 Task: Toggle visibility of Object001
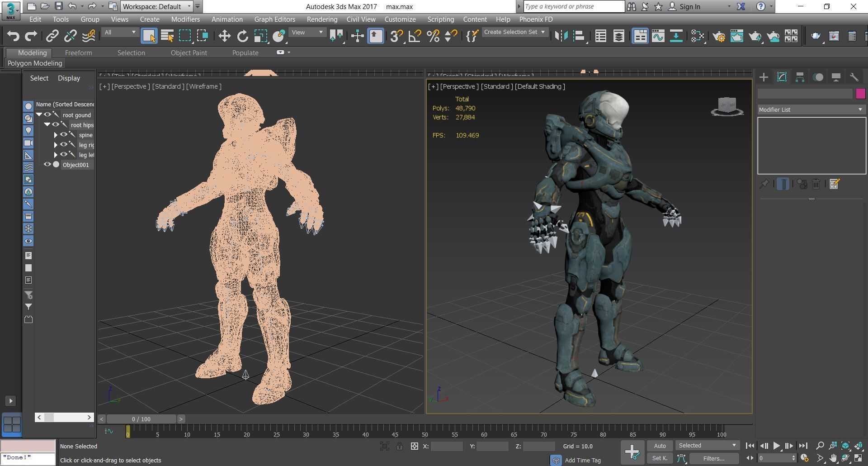[47, 165]
